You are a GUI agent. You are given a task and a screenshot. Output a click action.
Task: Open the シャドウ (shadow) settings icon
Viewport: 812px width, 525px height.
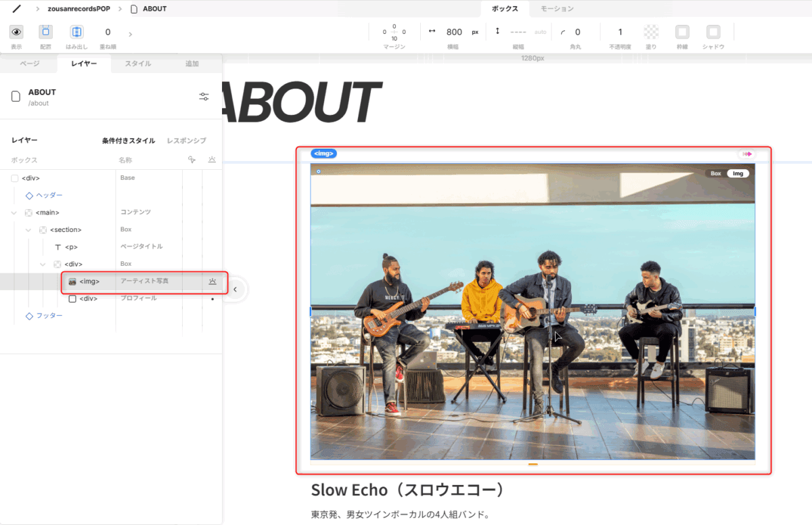(713, 32)
